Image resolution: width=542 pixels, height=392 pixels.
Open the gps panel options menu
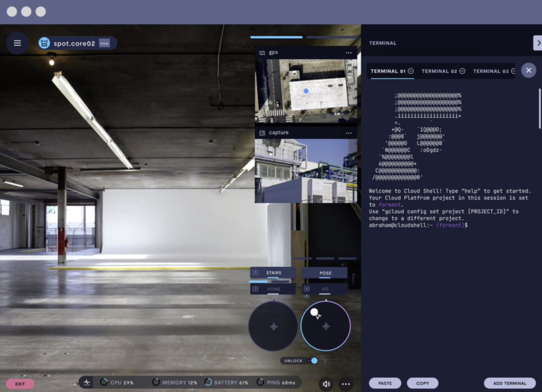pos(349,52)
